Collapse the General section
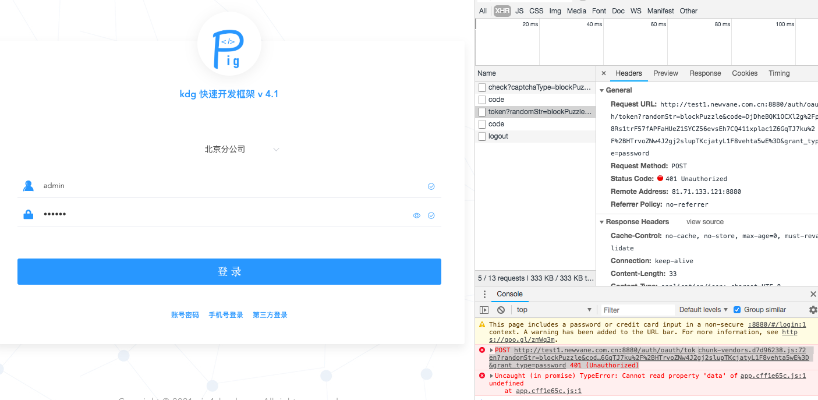The width and height of the screenshot is (818, 400). pos(603,90)
